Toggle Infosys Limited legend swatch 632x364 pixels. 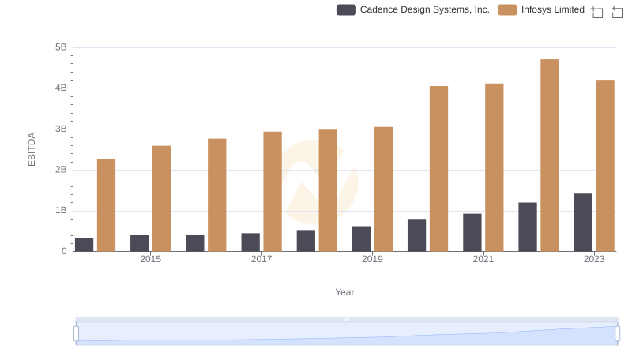[x=507, y=9]
